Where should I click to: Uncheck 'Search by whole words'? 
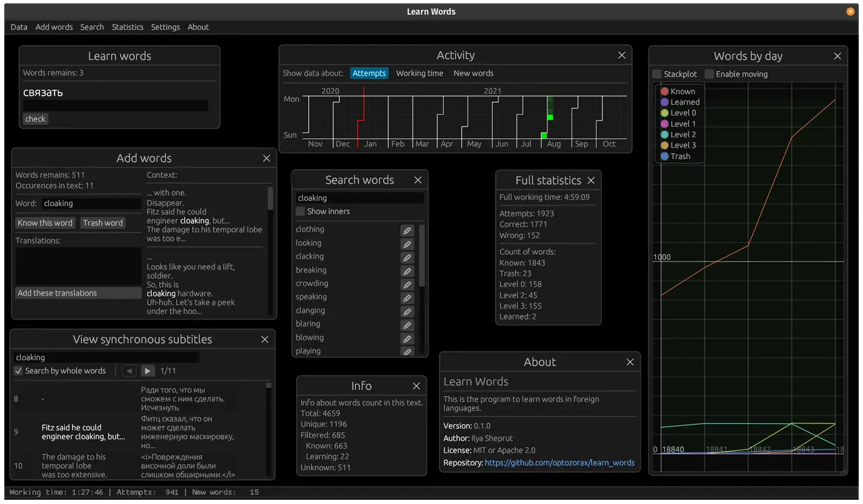19,371
